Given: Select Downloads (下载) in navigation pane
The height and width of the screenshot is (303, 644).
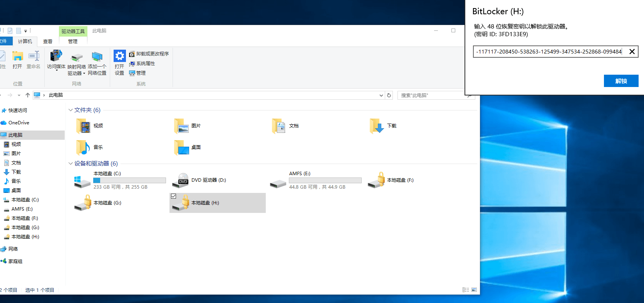Looking at the screenshot, I should pyautogui.click(x=16, y=172).
